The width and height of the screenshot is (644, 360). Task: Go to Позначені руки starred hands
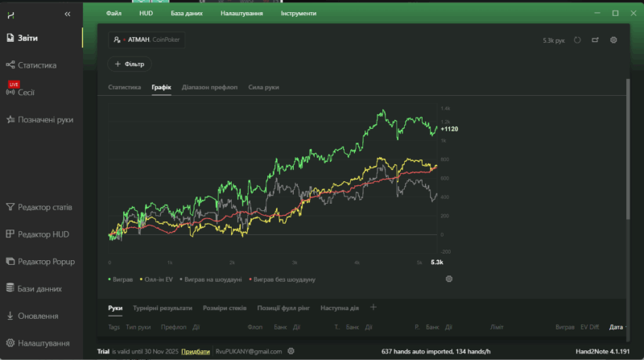pos(45,120)
